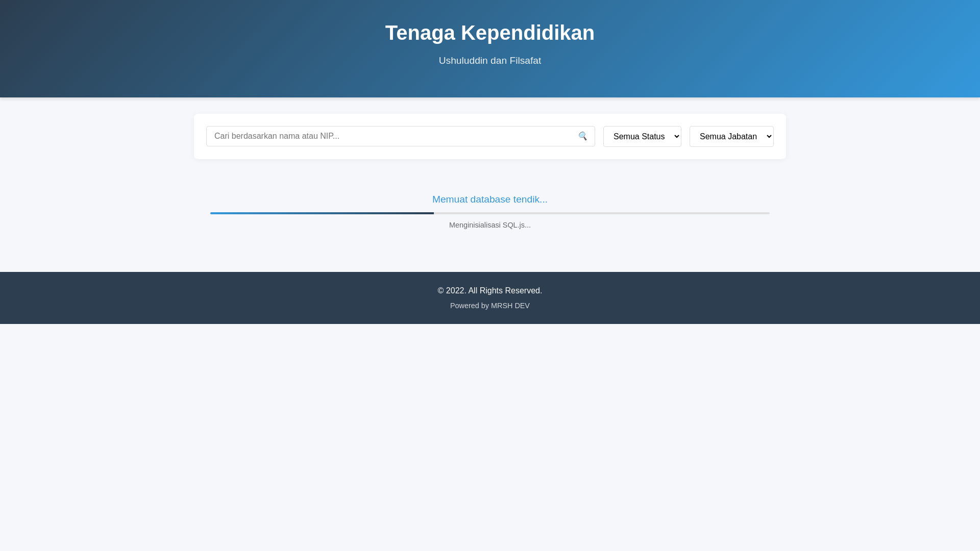Click MRSH DEV in the footer
Viewport: 980px width, 551px height.
[510, 306]
